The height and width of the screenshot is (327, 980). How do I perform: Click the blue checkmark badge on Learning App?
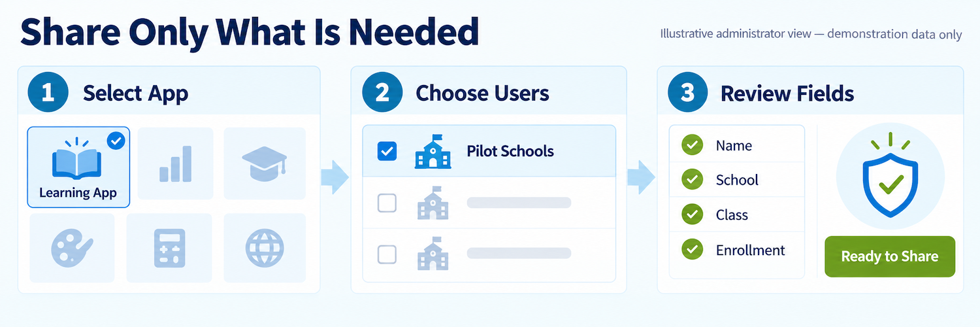116,141
